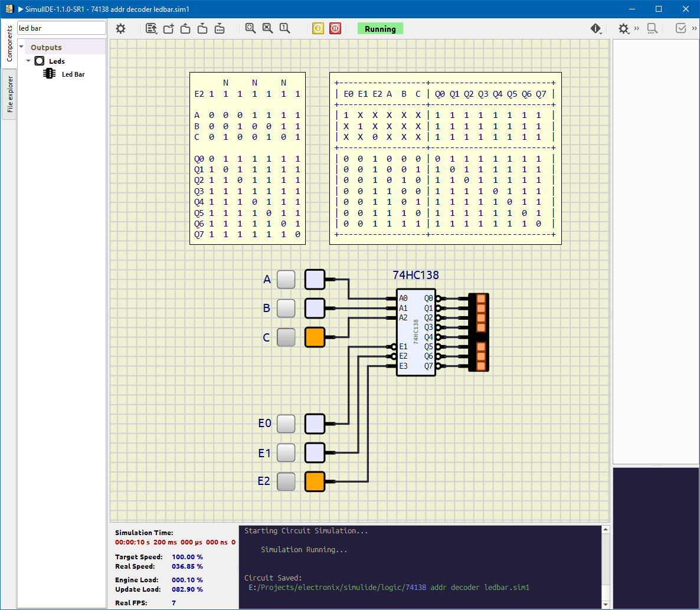This screenshot has height=610, width=700.
Task: Select the Led Bar component
Action: click(x=73, y=74)
